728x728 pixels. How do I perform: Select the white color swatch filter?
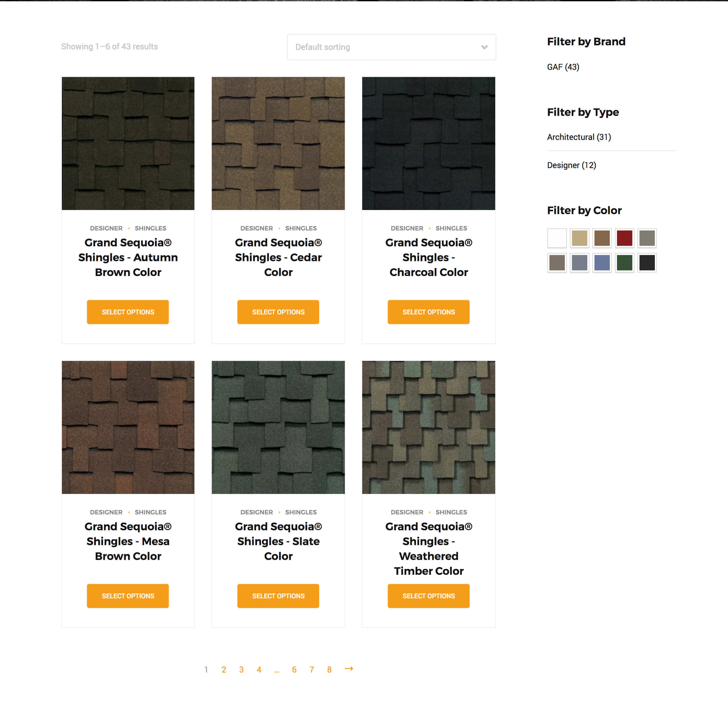tap(557, 238)
